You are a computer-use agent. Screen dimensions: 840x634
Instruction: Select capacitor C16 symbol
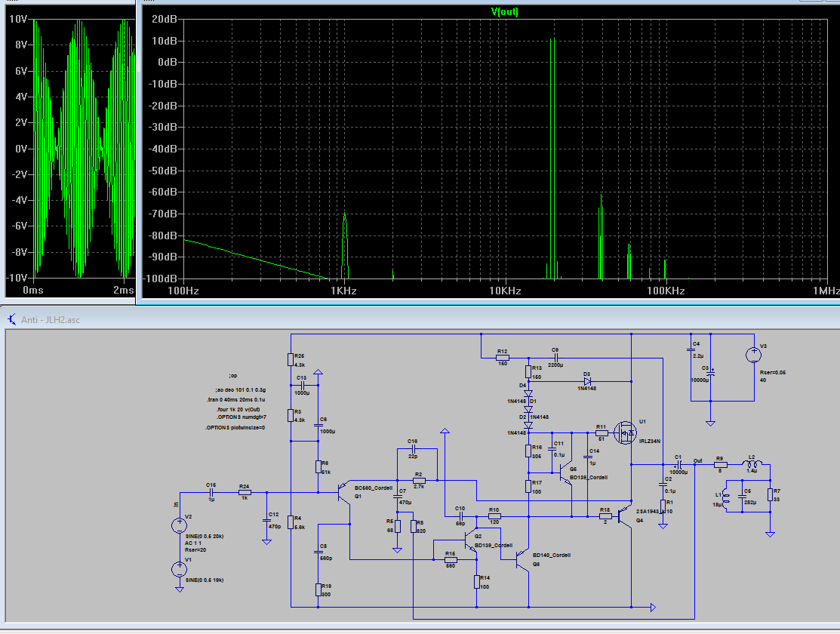(413, 448)
